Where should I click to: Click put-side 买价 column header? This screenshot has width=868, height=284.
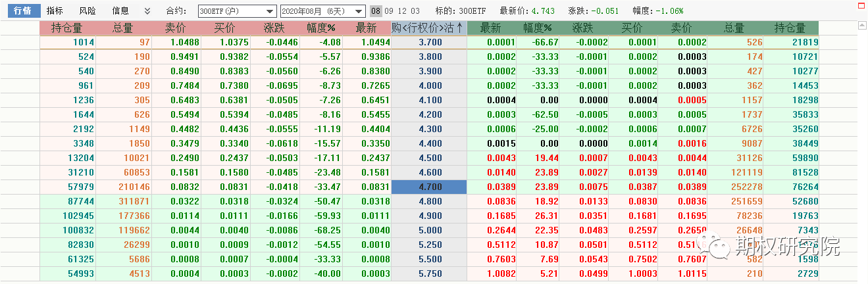click(x=632, y=28)
